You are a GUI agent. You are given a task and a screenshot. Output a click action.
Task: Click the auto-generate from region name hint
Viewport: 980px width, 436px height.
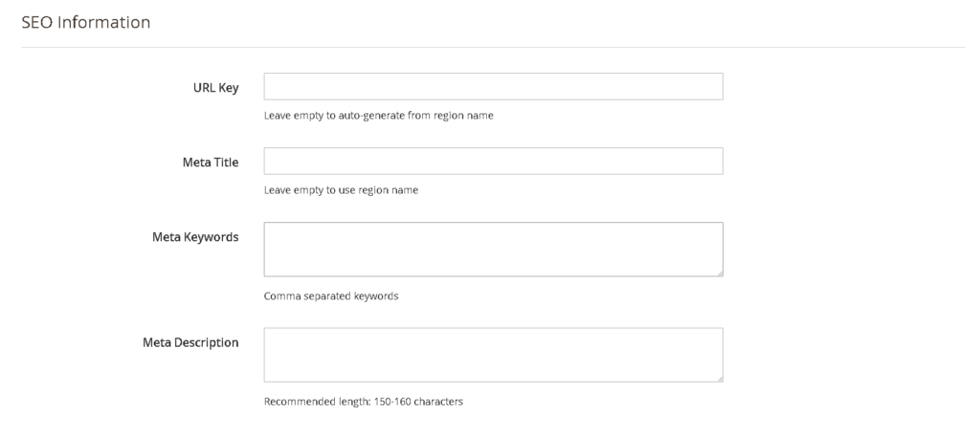(x=378, y=116)
